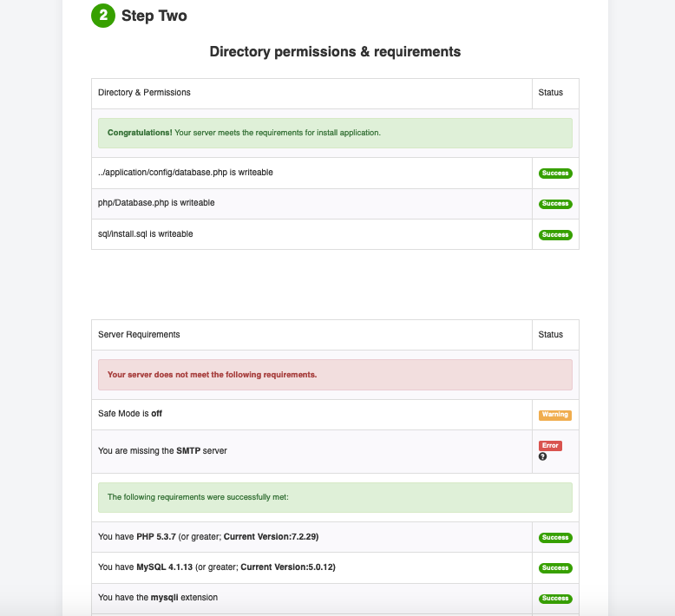Click Success badge for MySQL 4.1.13 requirement
Image resolution: width=675 pixels, height=616 pixels.
[555, 568]
